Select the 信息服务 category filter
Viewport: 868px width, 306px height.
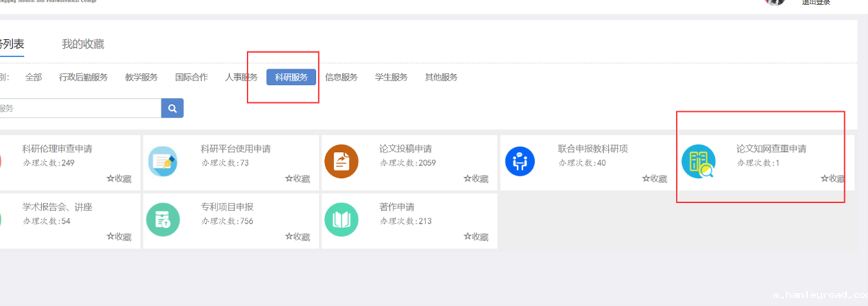(x=341, y=77)
